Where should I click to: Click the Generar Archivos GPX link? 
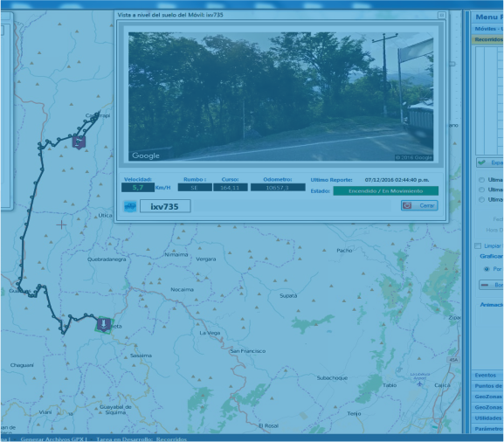[x=53, y=439]
